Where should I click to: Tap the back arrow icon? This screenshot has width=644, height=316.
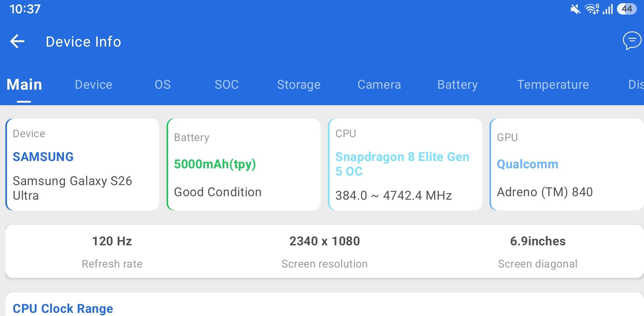[17, 42]
